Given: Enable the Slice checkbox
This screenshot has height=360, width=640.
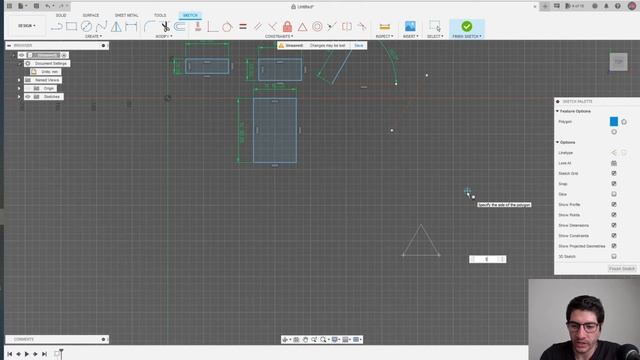Looking at the screenshot, I should (x=613, y=194).
